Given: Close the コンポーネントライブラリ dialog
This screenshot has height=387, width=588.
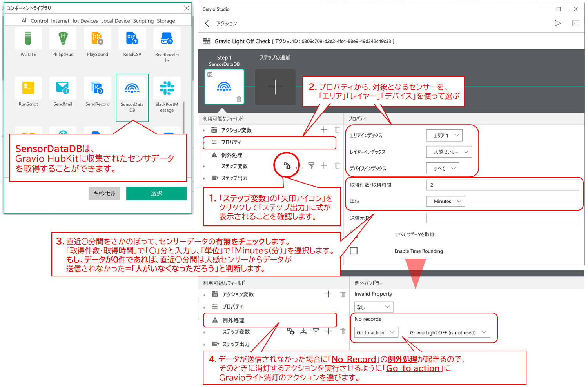Looking at the screenshot, I should pos(187,8).
